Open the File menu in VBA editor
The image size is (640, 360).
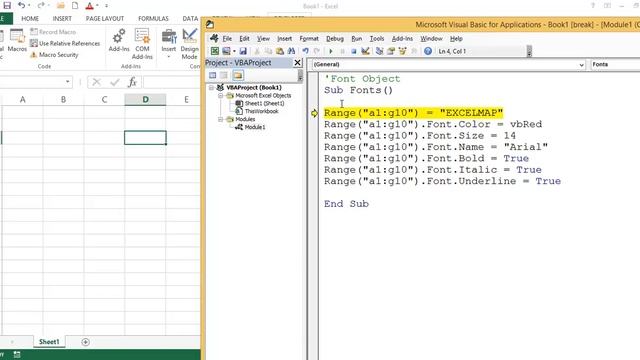coord(227,39)
